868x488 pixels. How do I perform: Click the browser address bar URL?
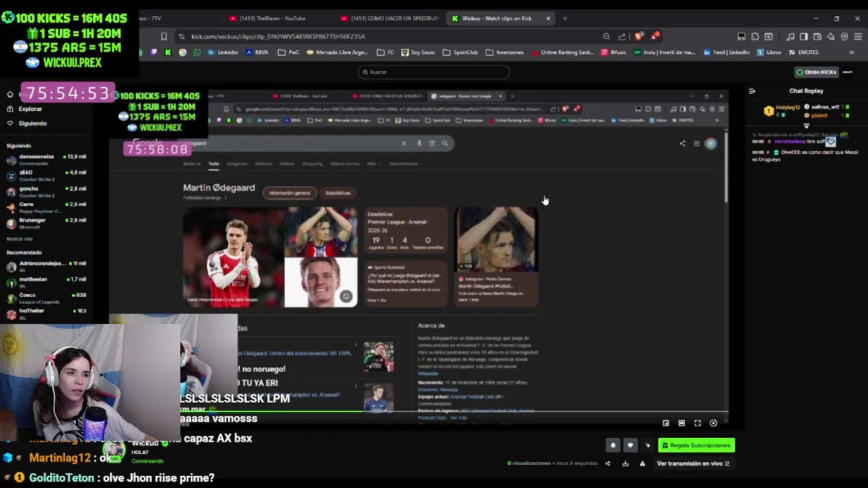pyautogui.click(x=278, y=37)
